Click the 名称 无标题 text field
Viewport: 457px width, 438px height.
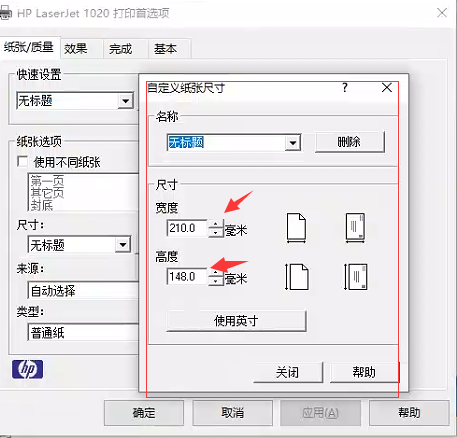pyautogui.click(x=226, y=143)
